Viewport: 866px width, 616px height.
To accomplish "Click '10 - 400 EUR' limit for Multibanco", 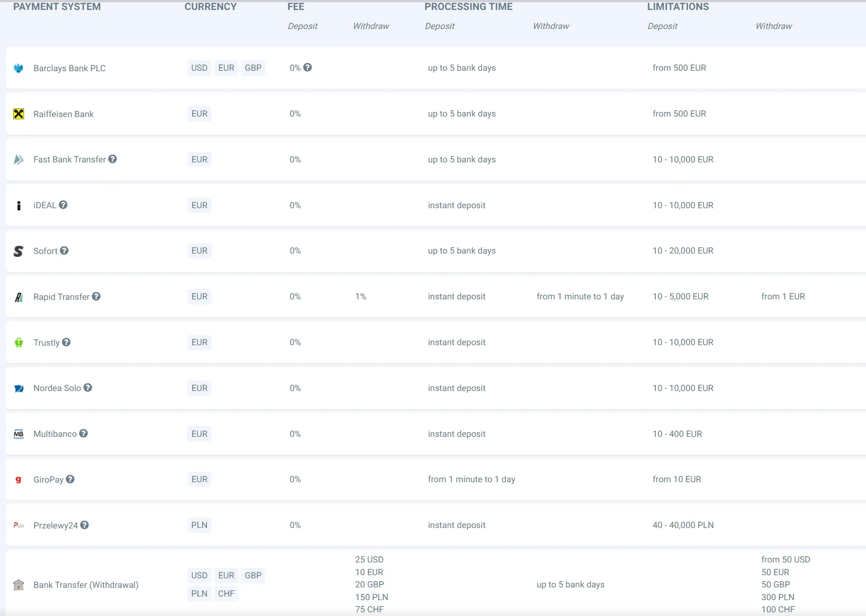I will coord(677,434).
